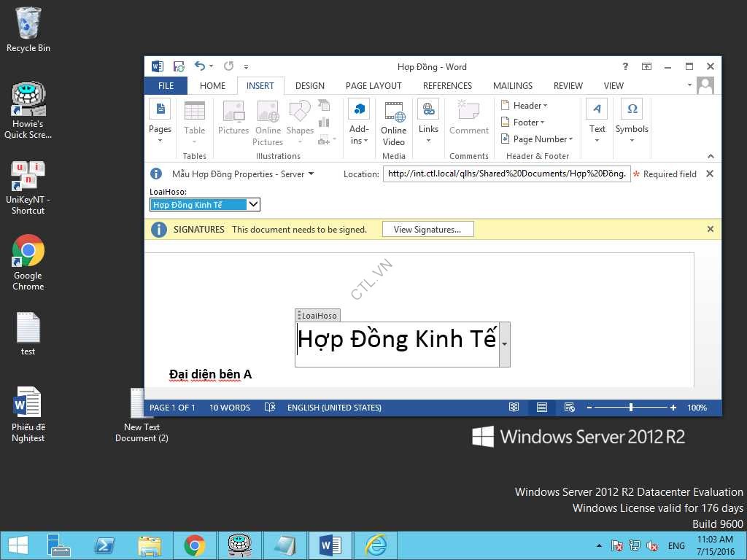Open the Page Number dropdown
The width and height of the screenshot is (747, 560).
(537, 139)
